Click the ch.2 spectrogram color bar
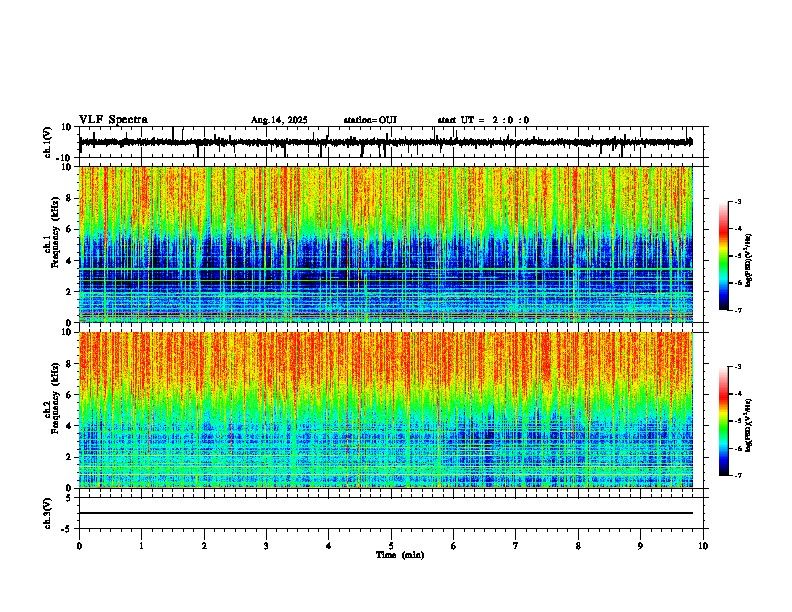The height and width of the screenshot is (612, 792). 723,421
